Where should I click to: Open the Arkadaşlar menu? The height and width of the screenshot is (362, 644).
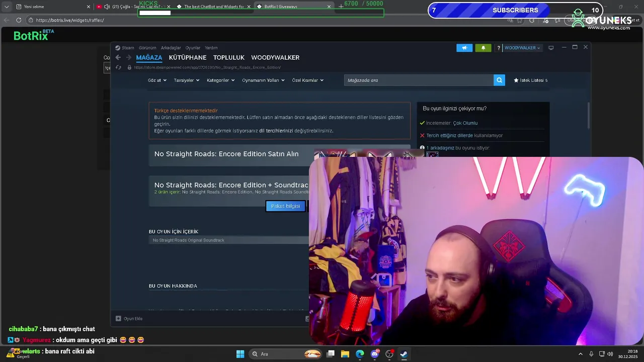tap(171, 48)
